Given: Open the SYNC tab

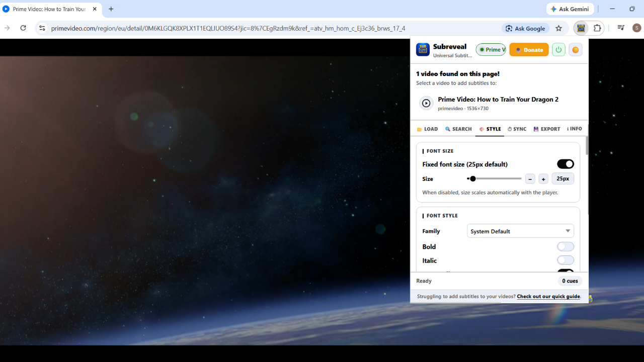Looking at the screenshot, I should 517,129.
